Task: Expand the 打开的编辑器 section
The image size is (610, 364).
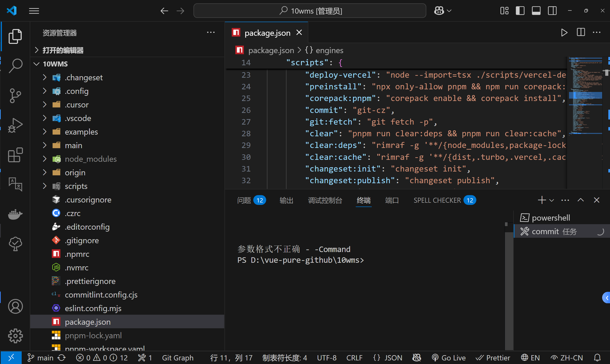Action: [x=127, y=50]
